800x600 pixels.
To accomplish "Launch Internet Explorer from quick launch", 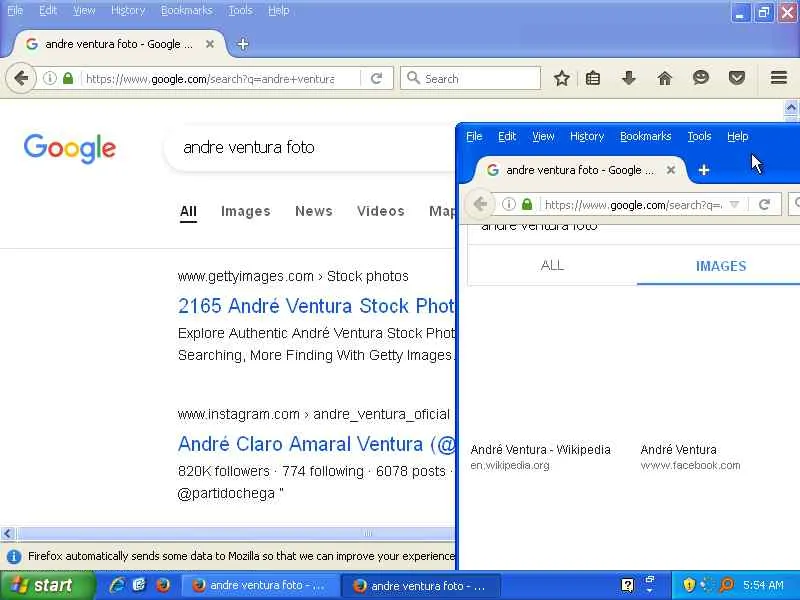I will click(117, 585).
